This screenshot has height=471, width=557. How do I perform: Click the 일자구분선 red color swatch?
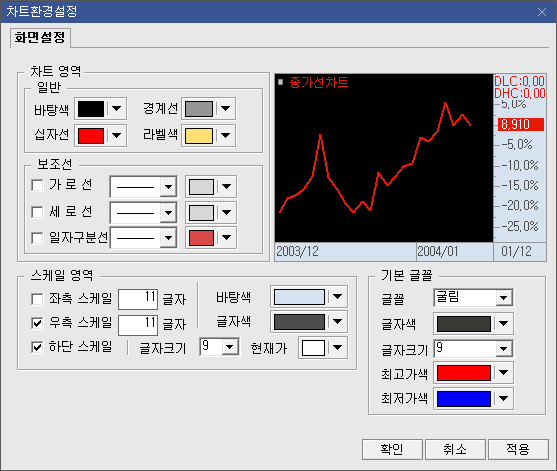(x=201, y=238)
